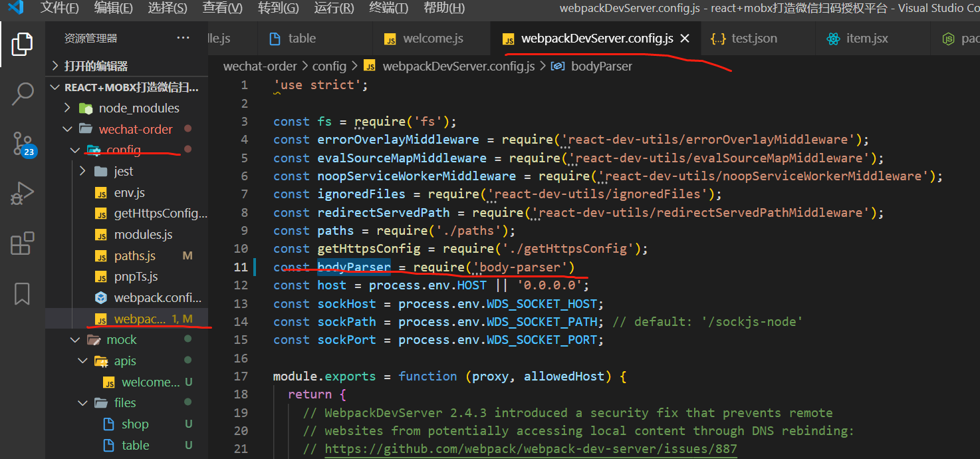Expand the jest folder
The image size is (980, 459).
point(82,172)
